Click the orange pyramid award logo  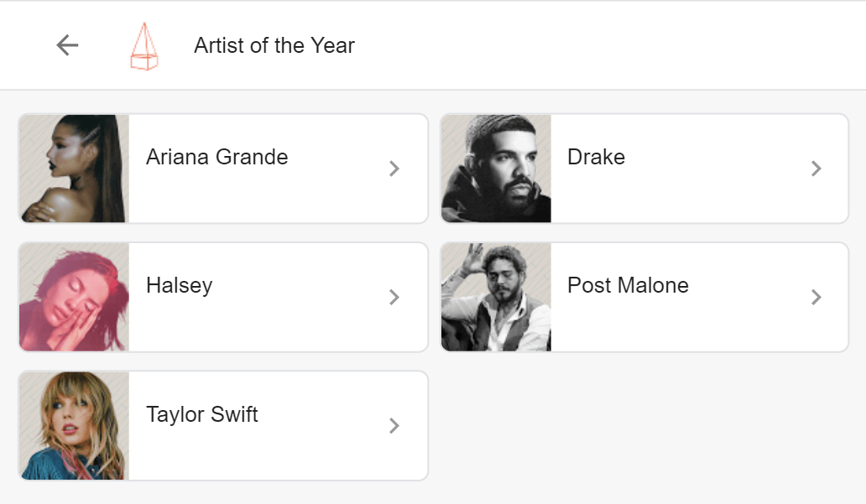coord(144,46)
